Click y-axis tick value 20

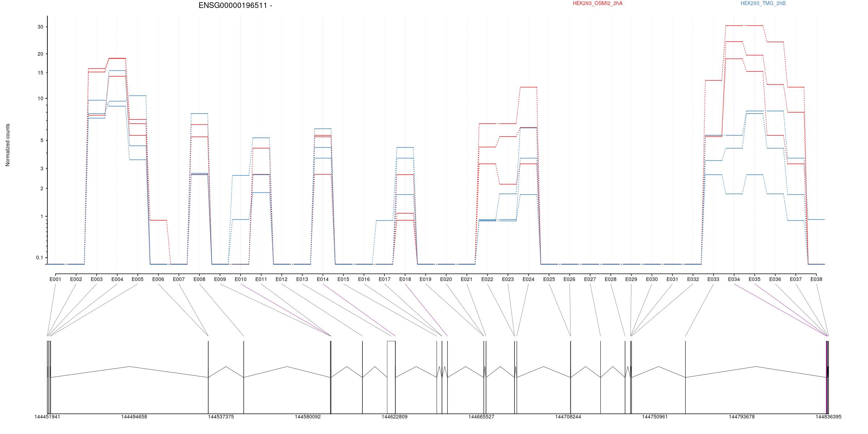tap(40, 54)
